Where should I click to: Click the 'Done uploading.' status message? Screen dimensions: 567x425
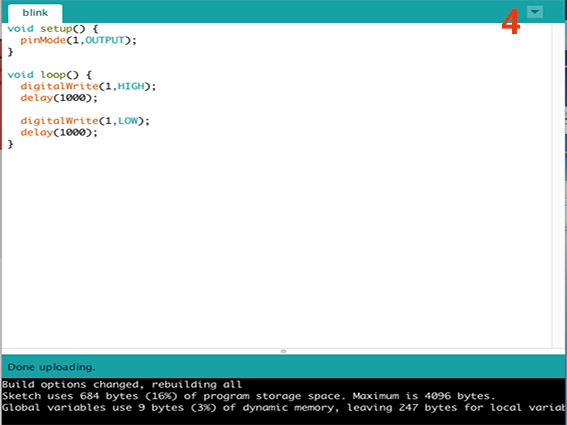click(x=51, y=367)
